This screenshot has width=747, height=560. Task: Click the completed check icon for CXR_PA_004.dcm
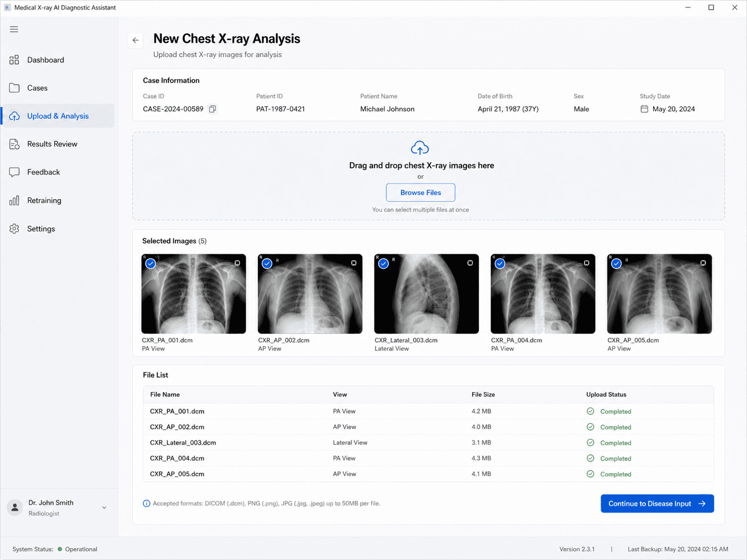click(590, 458)
